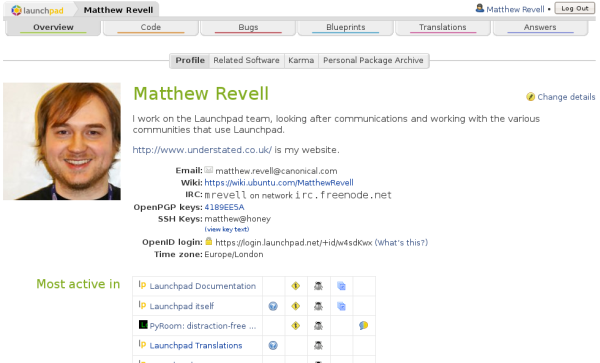Open the Overview tab
The height and width of the screenshot is (363, 600).
(x=53, y=28)
